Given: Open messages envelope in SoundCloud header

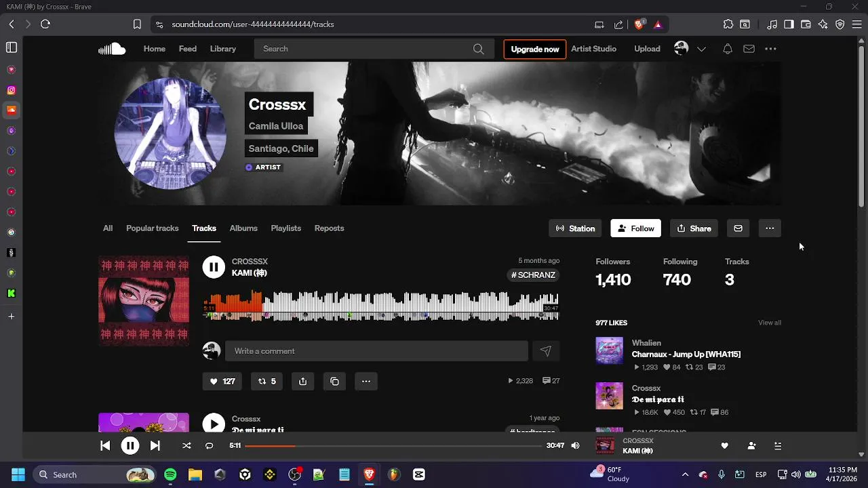Looking at the screenshot, I should [x=749, y=49].
